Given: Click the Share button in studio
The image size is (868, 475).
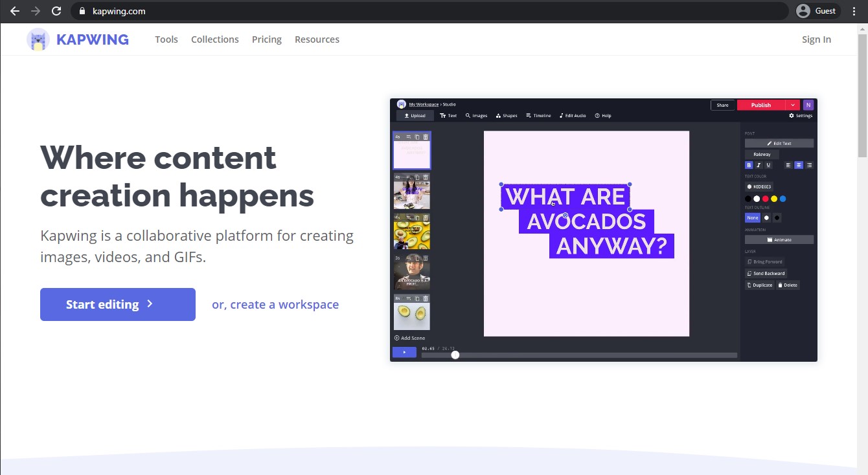Looking at the screenshot, I should click(x=722, y=105).
